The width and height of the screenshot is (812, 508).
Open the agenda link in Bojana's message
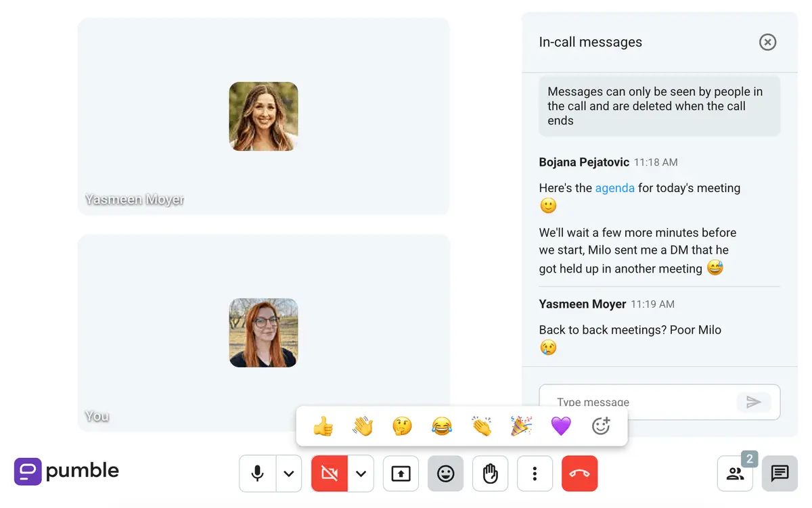click(614, 188)
